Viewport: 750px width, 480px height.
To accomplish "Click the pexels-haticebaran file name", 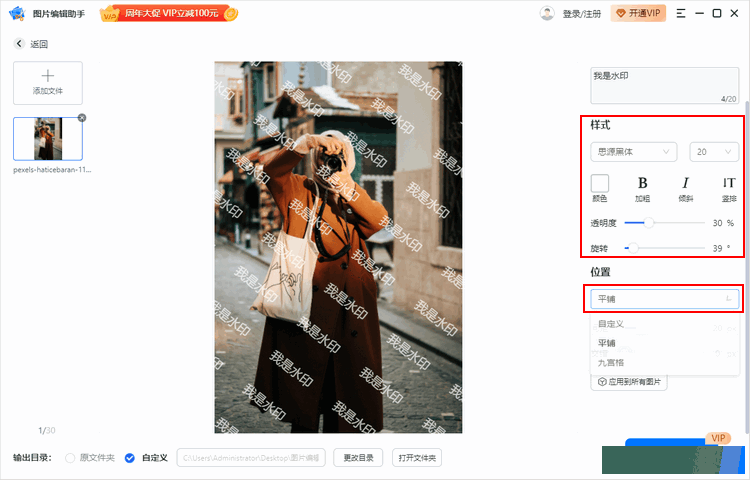I will pyautogui.click(x=52, y=170).
